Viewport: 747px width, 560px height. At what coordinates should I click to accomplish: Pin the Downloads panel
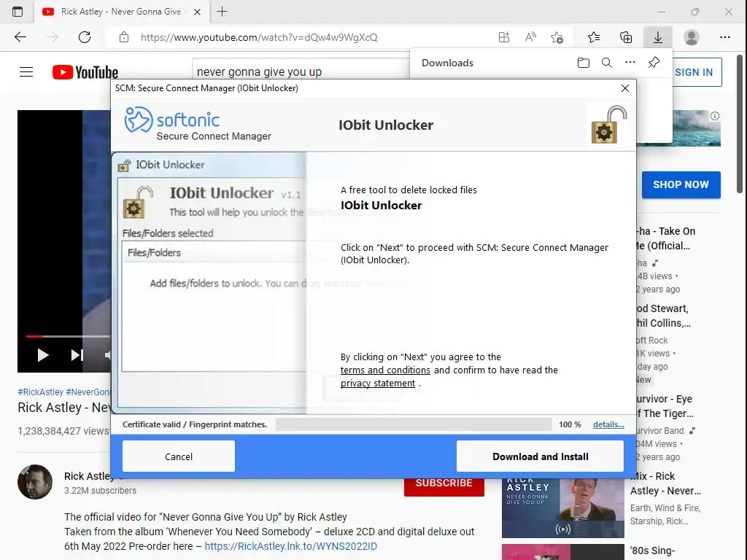pos(654,63)
